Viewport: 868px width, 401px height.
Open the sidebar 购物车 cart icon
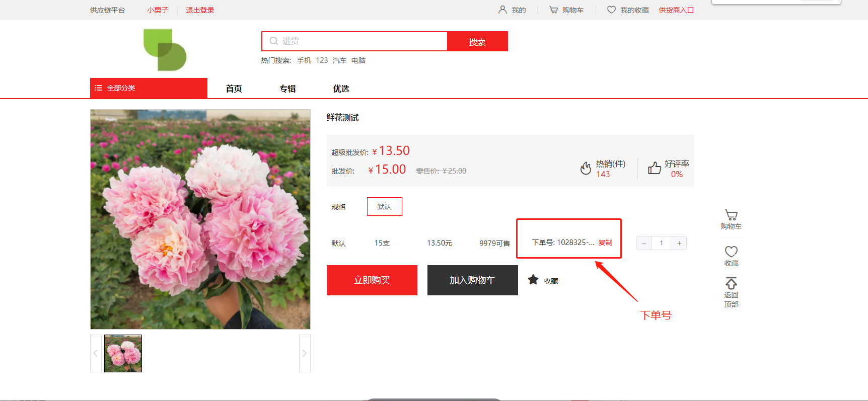tap(731, 215)
